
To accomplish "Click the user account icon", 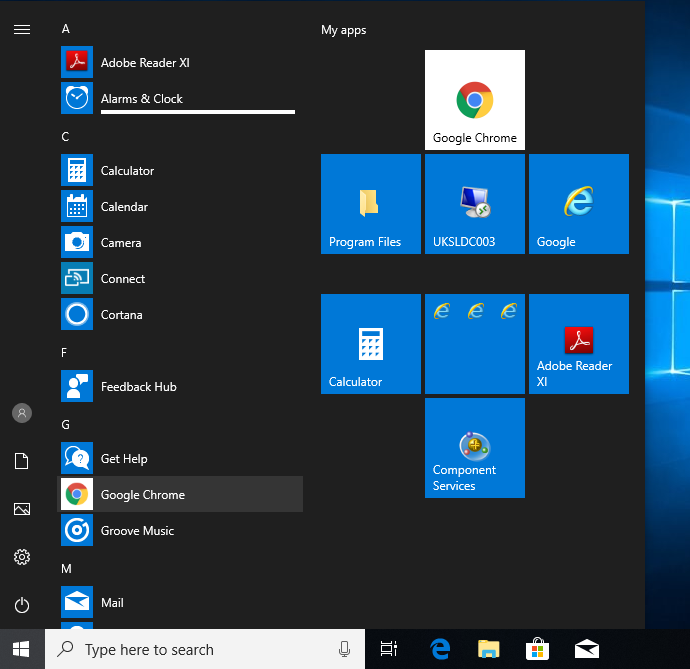I will (22, 413).
